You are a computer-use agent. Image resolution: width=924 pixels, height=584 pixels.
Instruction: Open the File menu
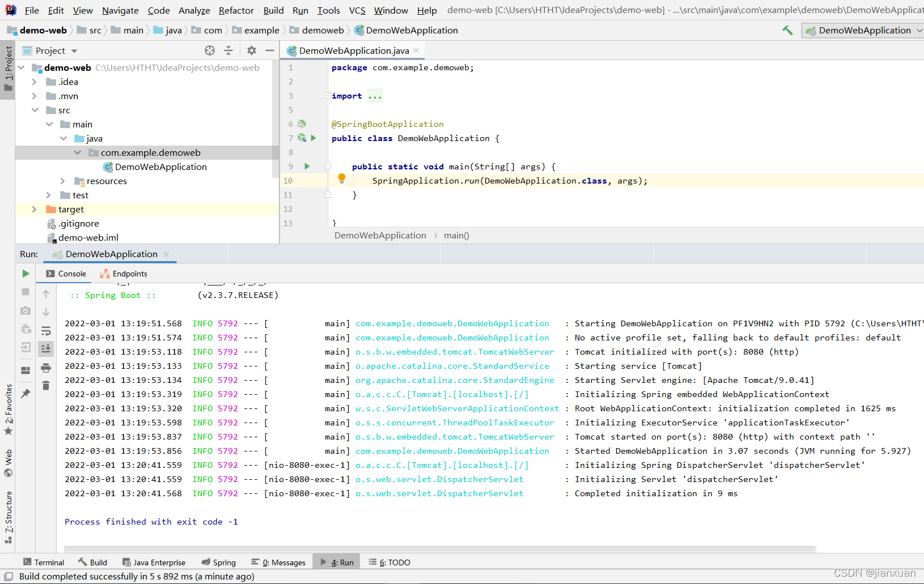pos(32,10)
